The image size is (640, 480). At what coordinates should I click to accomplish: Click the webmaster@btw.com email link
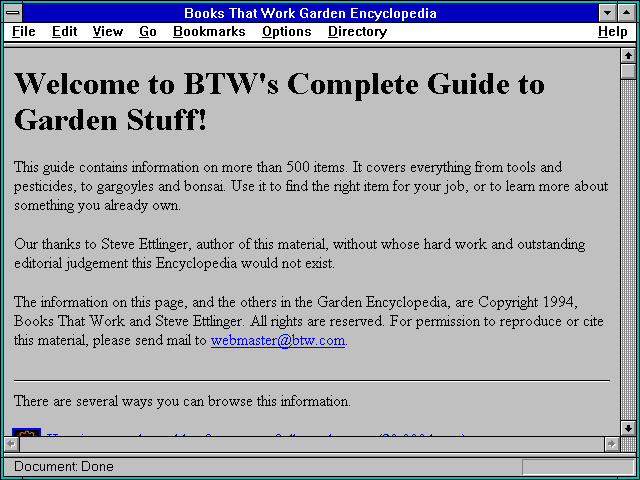coord(278,340)
